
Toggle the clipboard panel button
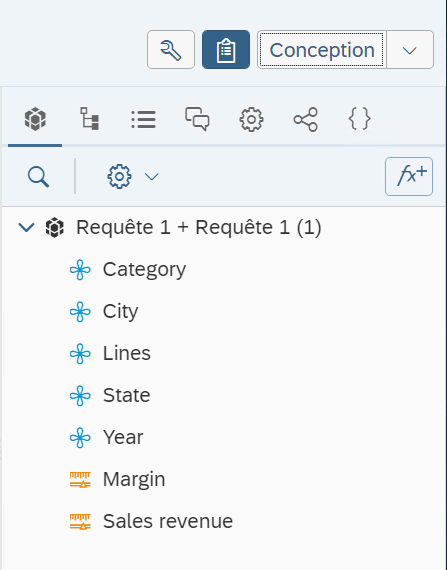coord(226,49)
